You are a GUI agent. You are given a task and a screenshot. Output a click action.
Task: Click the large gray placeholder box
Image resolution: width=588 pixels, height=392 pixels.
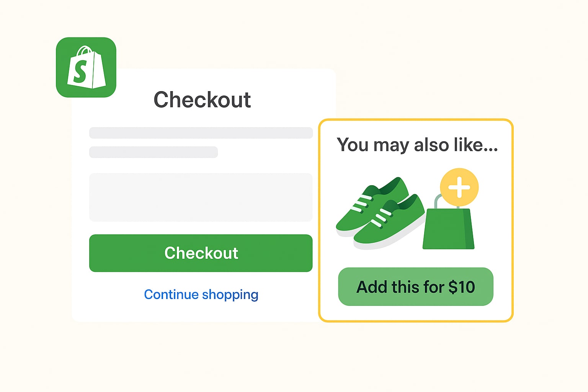[201, 197]
